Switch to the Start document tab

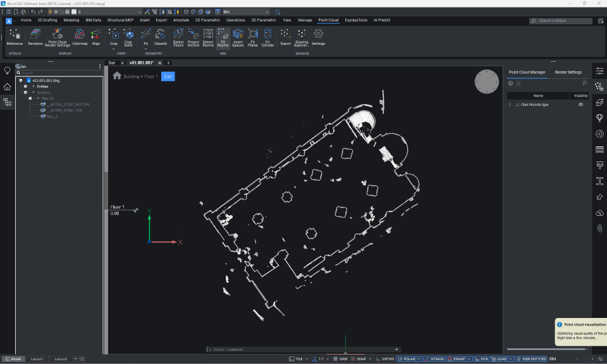(112, 63)
